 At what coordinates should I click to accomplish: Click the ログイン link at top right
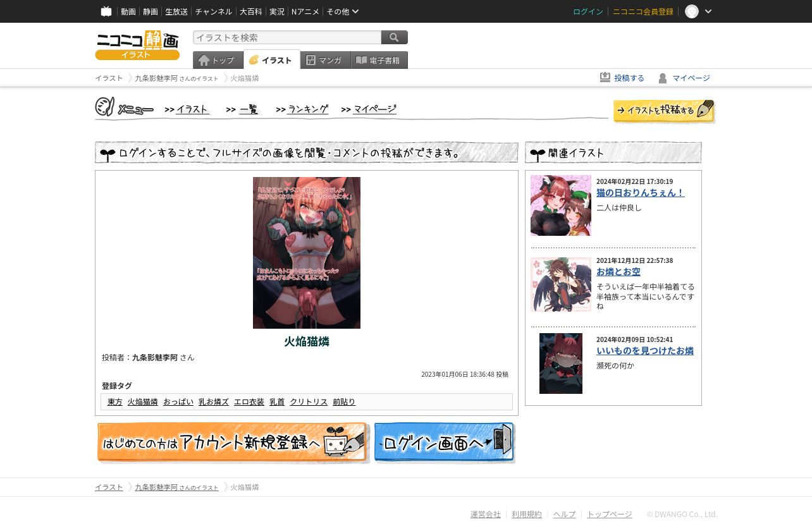(x=588, y=11)
